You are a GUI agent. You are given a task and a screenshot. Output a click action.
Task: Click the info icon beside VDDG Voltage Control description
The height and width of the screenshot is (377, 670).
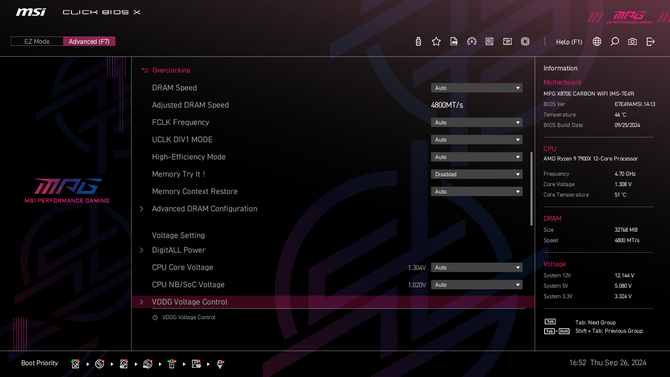(x=155, y=318)
